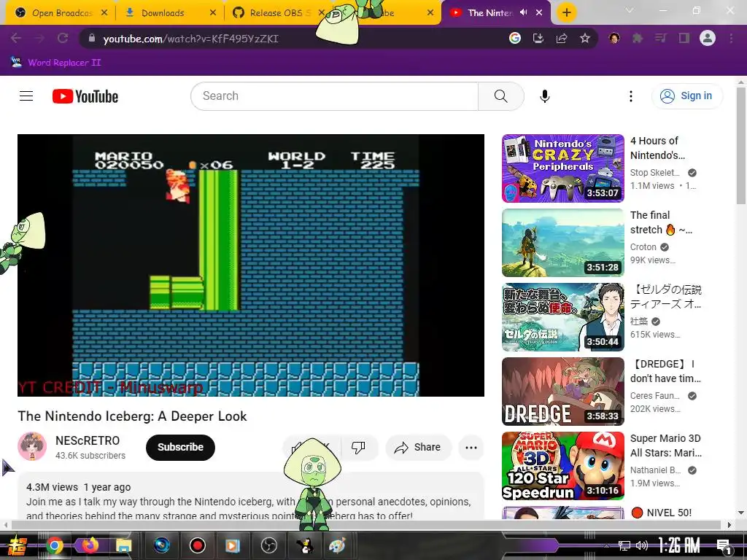The image size is (747, 560).
Task: Open the DREDGE video thumbnail
Action: (x=562, y=392)
